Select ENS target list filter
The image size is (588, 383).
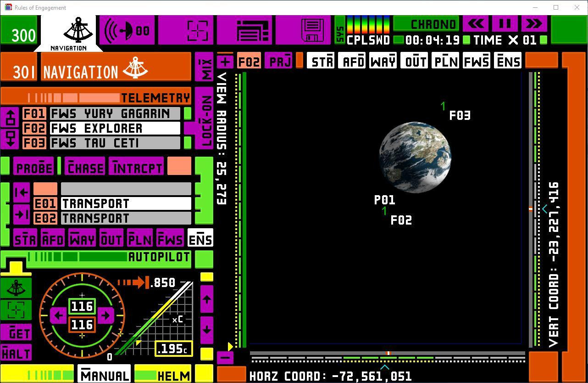[200, 238]
